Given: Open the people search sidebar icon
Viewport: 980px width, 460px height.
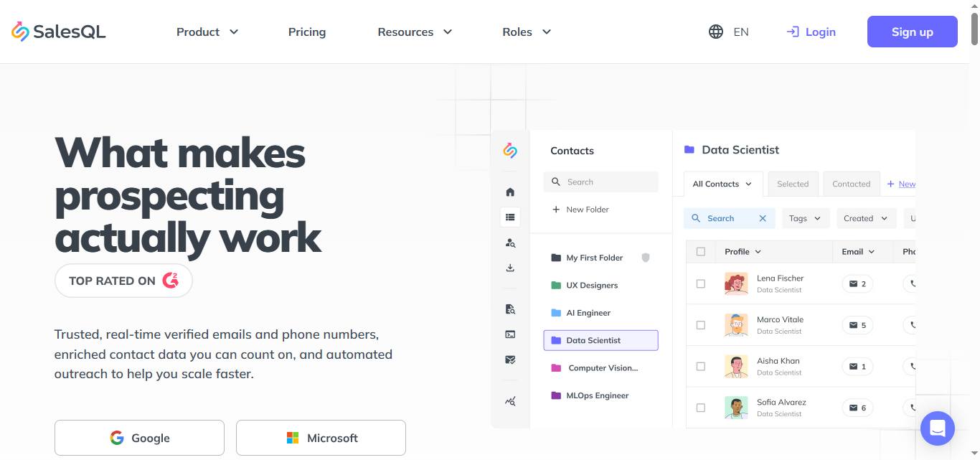Looking at the screenshot, I should tap(510, 243).
